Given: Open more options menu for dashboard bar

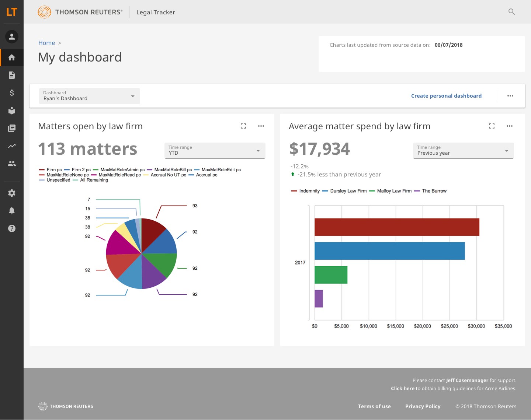Looking at the screenshot, I should point(510,96).
